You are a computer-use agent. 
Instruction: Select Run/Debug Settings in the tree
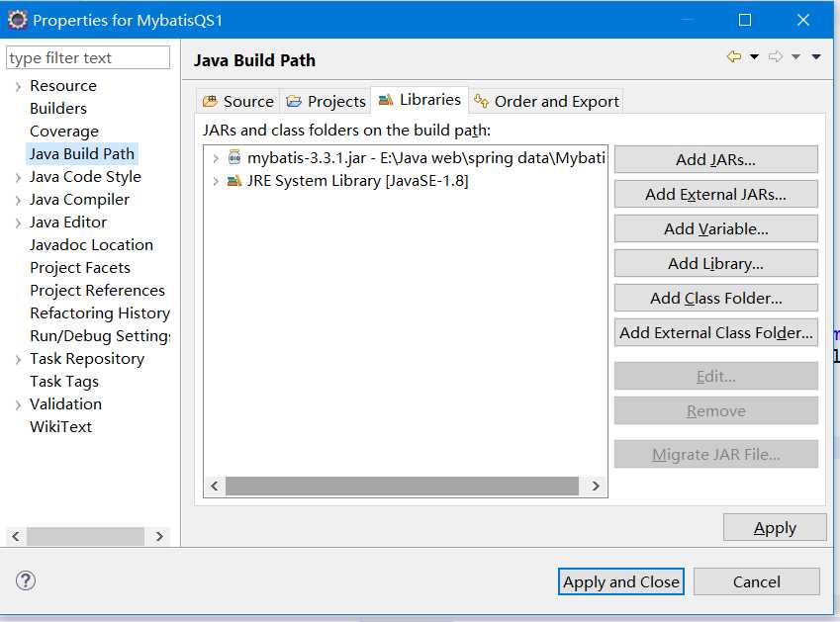pos(100,335)
